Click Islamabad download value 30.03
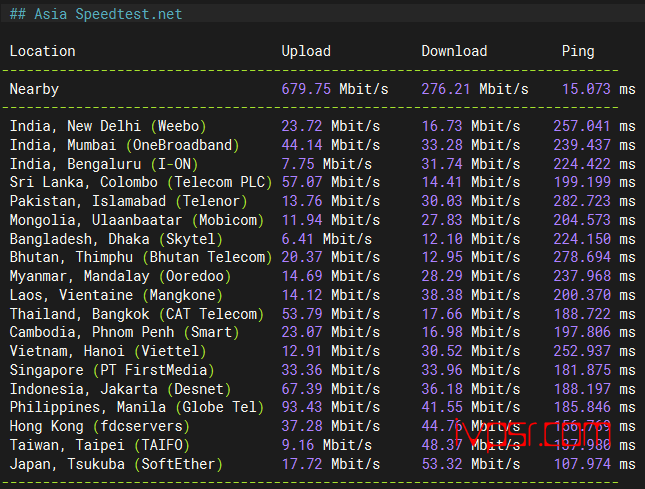This screenshot has height=489, width=645. (x=442, y=201)
